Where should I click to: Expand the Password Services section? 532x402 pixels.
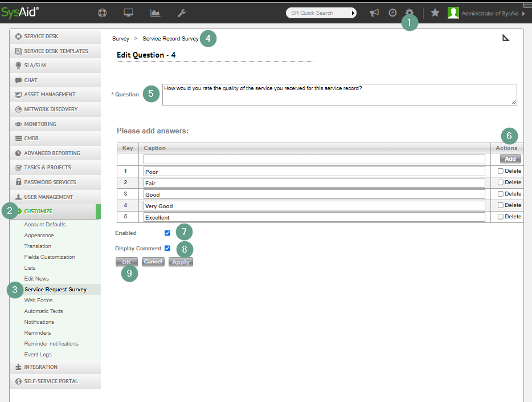tap(55, 182)
